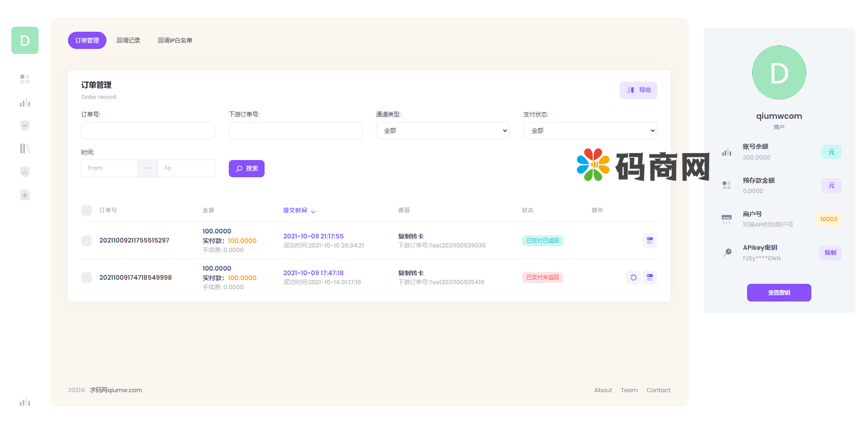Click the green D logo at top left

tap(25, 40)
